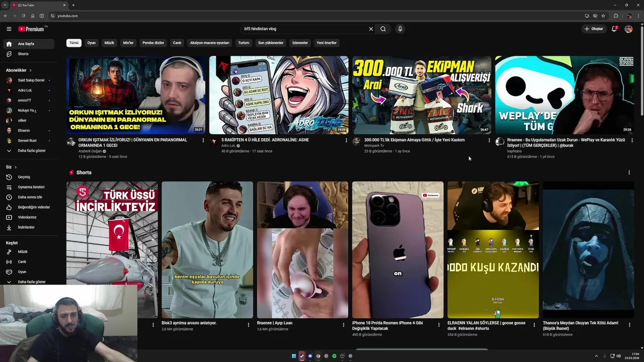Open Oynatma listeleri in sidebar
Viewport: 644px width, 362px height.
(x=29, y=187)
